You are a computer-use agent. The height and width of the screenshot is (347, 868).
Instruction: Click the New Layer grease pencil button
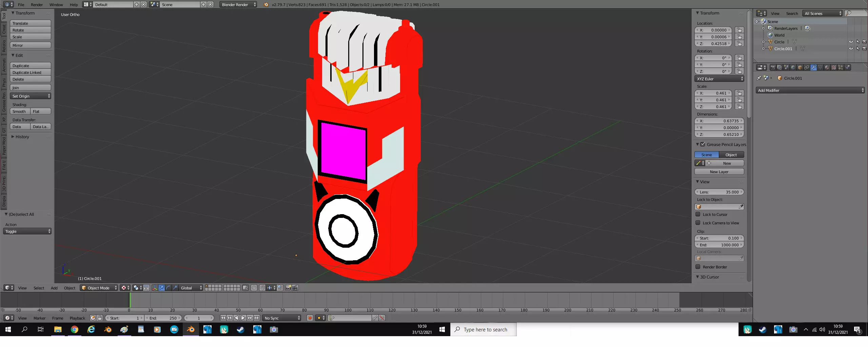[719, 172]
